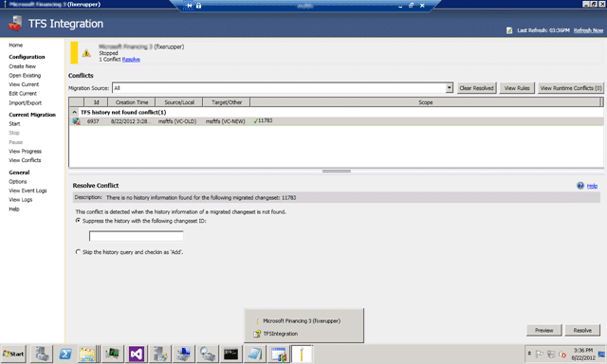Screen dimensions: 607x364
Task: Launch PowerShell from the taskbar
Action: coord(65,354)
